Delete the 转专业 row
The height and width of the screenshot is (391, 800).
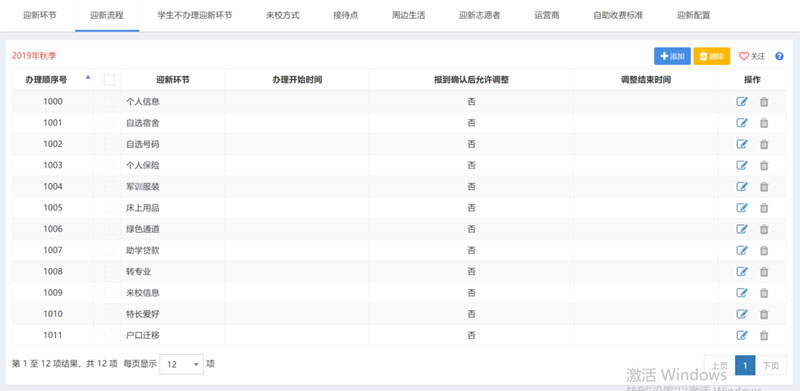(764, 272)
